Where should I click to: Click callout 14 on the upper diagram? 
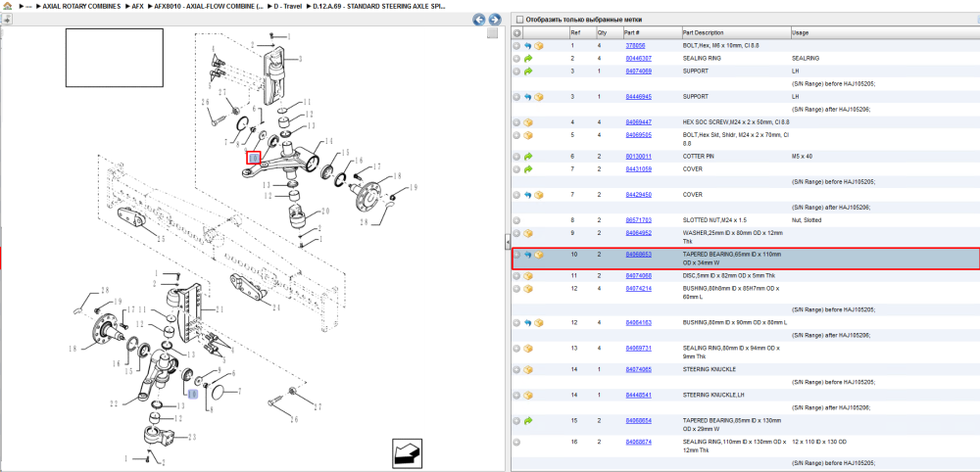click(x=328, y=140)
